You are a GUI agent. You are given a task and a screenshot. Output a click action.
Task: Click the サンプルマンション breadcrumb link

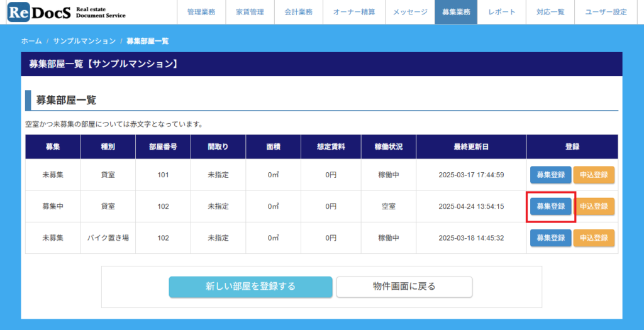pyautogui.click(x=84, y=41)
